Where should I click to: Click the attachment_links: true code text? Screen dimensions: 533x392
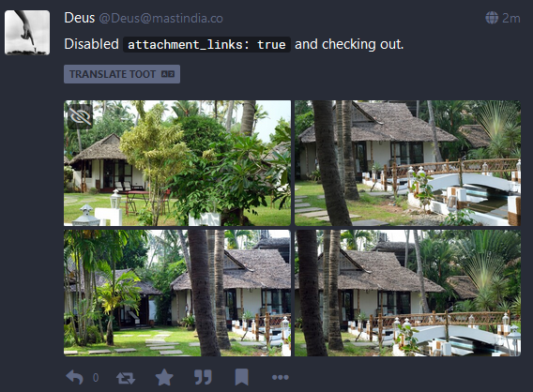[x=206, y=44]
